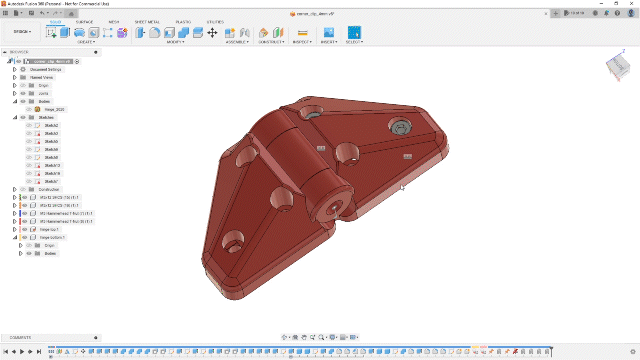Select the Offset Plane construct tool

[264, 33]
